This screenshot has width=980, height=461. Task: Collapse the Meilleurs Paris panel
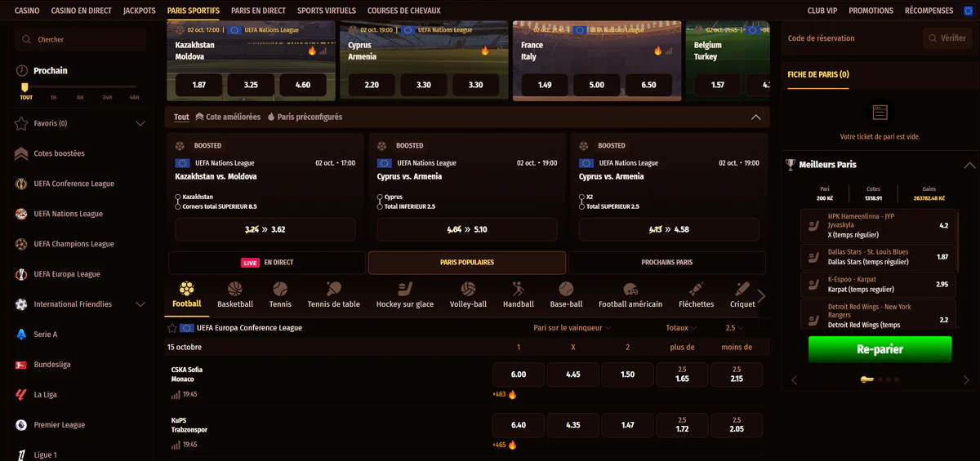[x=969, y=165]
